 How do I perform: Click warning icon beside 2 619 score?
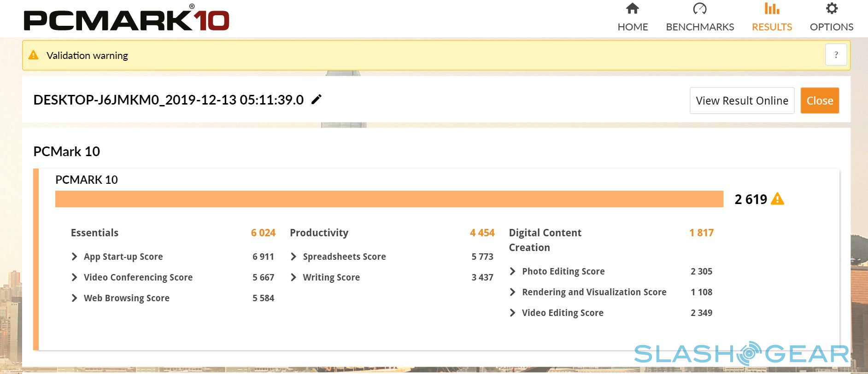coord(777,199)
